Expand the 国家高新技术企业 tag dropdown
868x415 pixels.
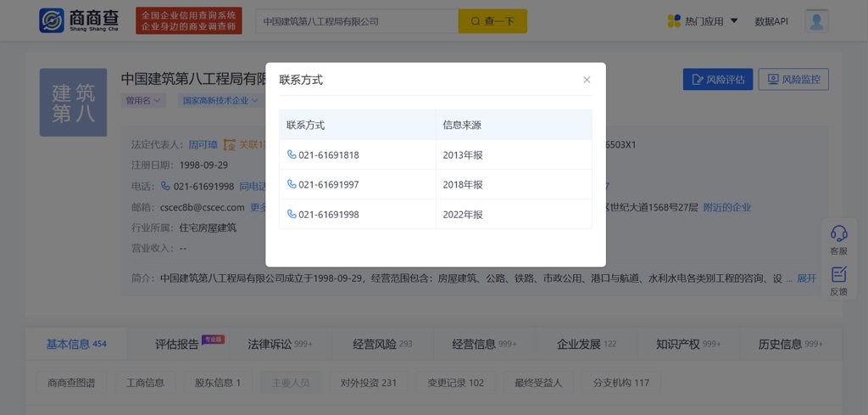click(x=221, y=101)
